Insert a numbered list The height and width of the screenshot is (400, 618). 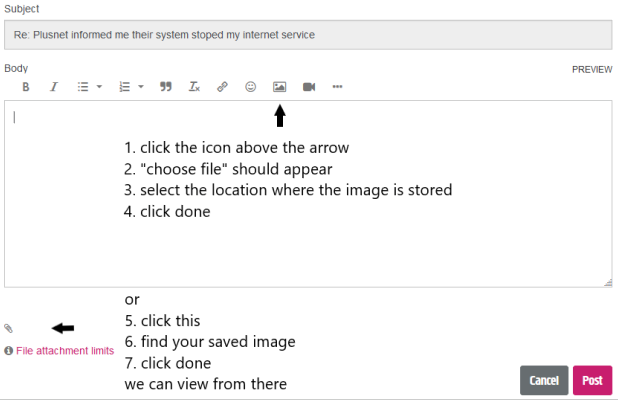(x=125, y=87)
